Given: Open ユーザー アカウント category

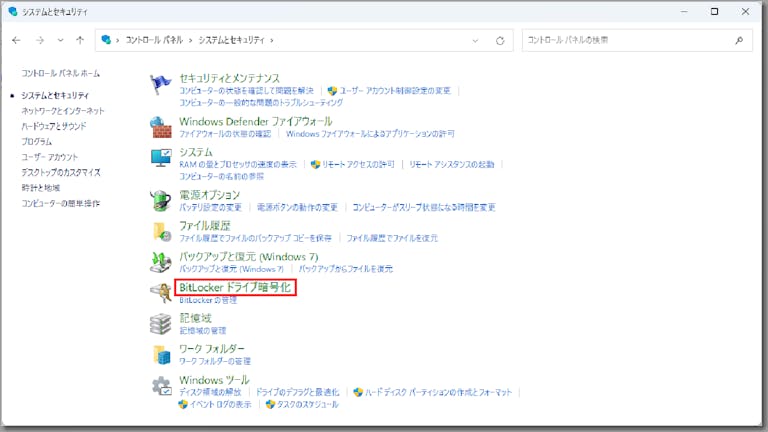Looking at the screenshot, I should tap(49, 157).
